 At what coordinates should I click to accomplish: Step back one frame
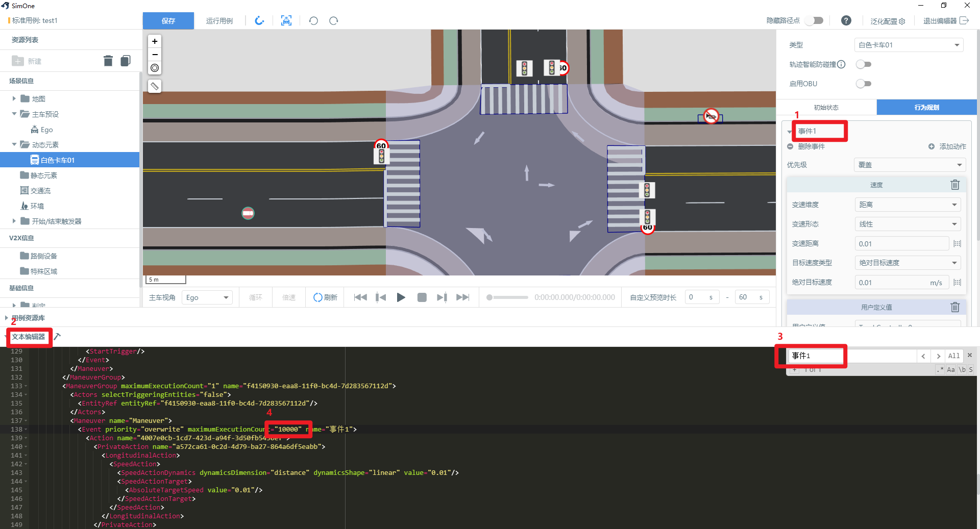click(x=381, y=297)
